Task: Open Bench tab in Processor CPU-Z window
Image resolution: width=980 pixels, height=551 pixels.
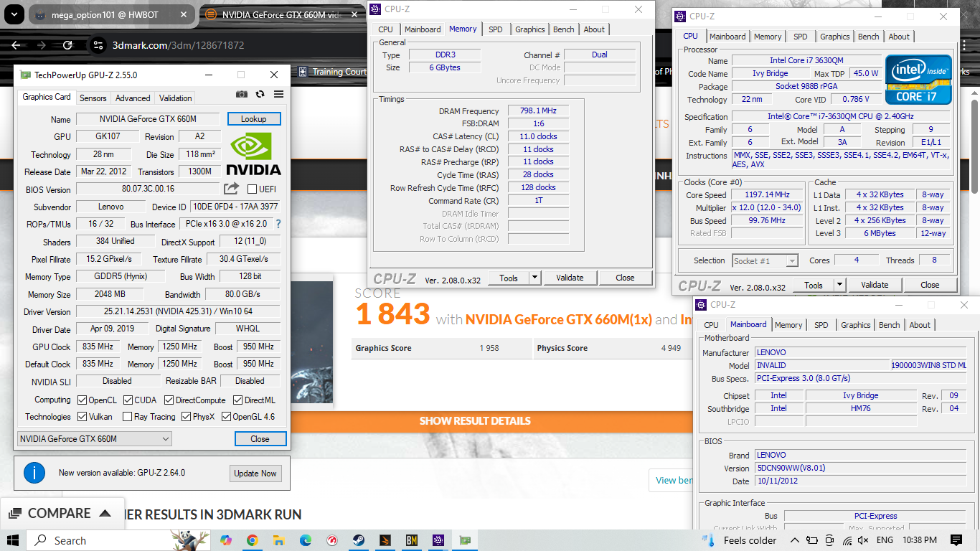Action: coord(869,37)
